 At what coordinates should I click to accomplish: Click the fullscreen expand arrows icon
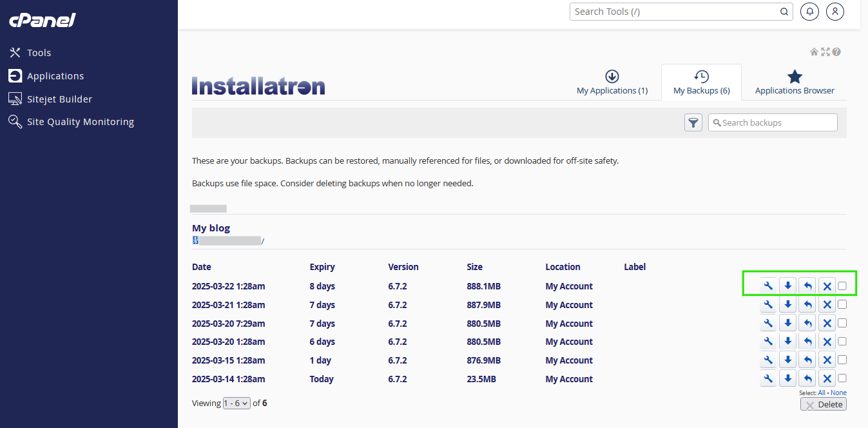pyautogui.click(x=825, y=52)
